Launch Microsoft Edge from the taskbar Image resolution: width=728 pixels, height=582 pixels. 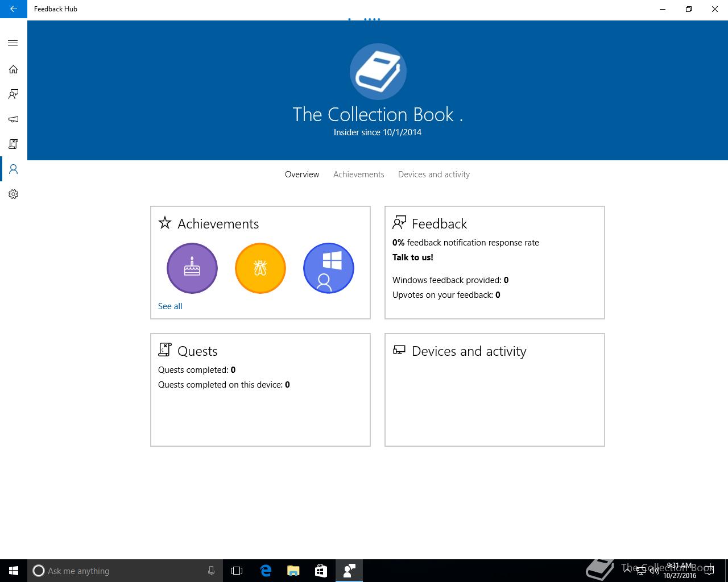(265, 571)
